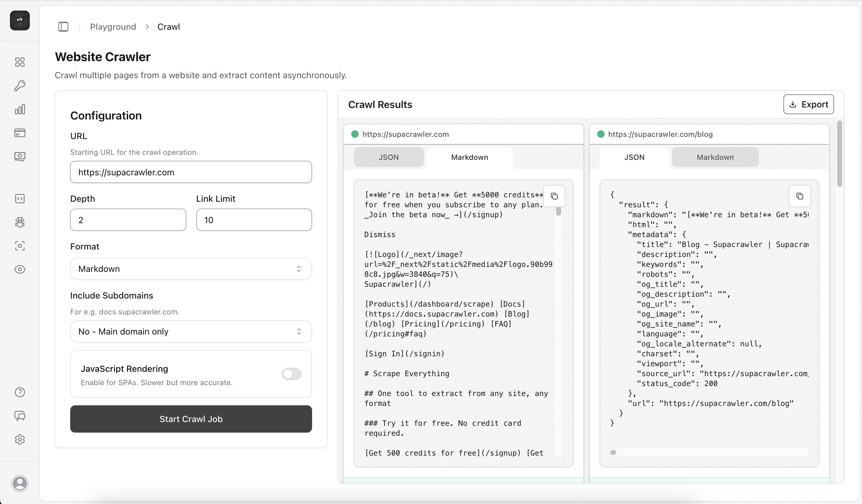This screenshot has height=504, width=862.
Task: Click the "[Sign In](/signin)" markdown line
Action: point(404,353)
